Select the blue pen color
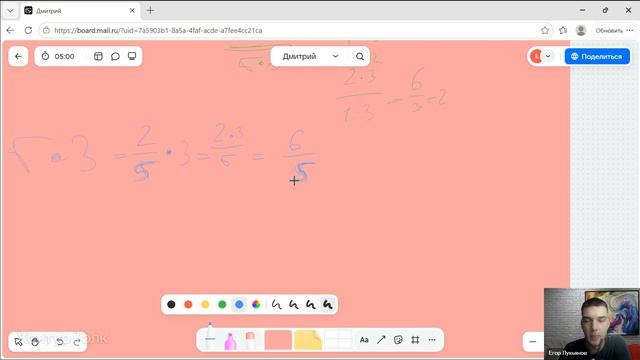Image resolution: width=640 pixels, height=360 pixels. 239,304
